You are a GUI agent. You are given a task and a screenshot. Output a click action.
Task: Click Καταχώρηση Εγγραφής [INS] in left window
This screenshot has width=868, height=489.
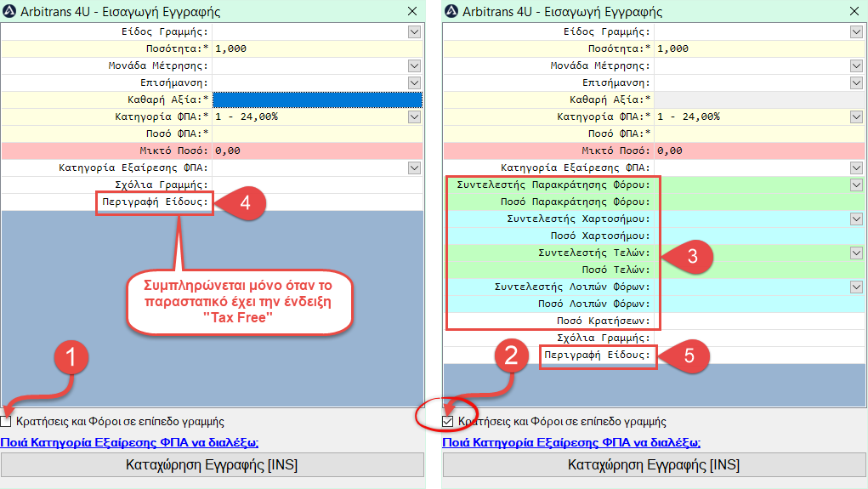(x=212, y=464)
